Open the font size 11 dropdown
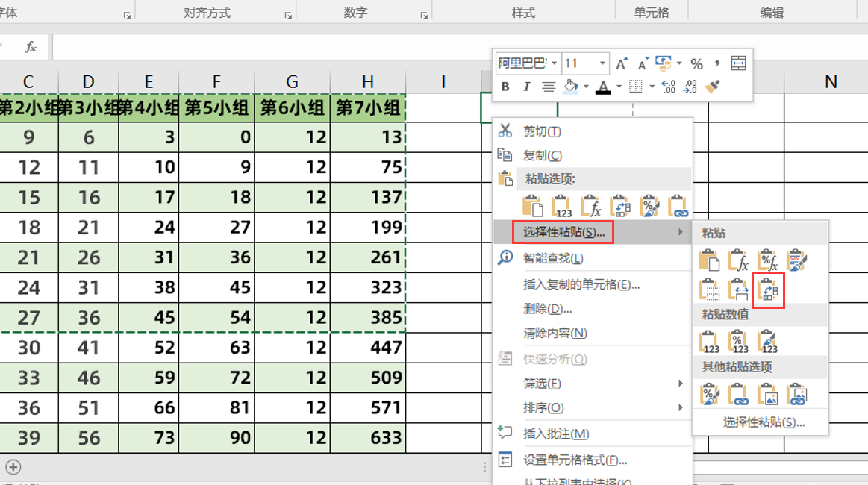Viewport: 868px width, 485px height. click(x=602, y=63)
